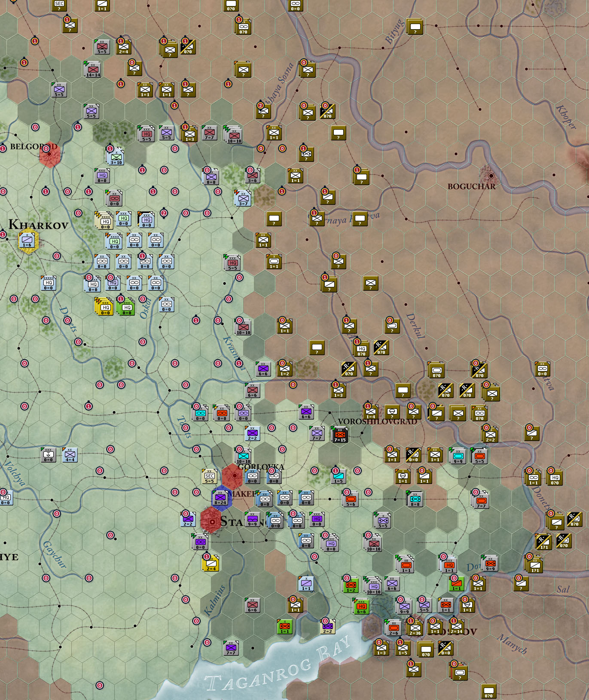The height and width of the screenshot is (700, 589).
Task: Click the Soviet 2=36 stack at Rostov
Action: click(x=415, y=627)
